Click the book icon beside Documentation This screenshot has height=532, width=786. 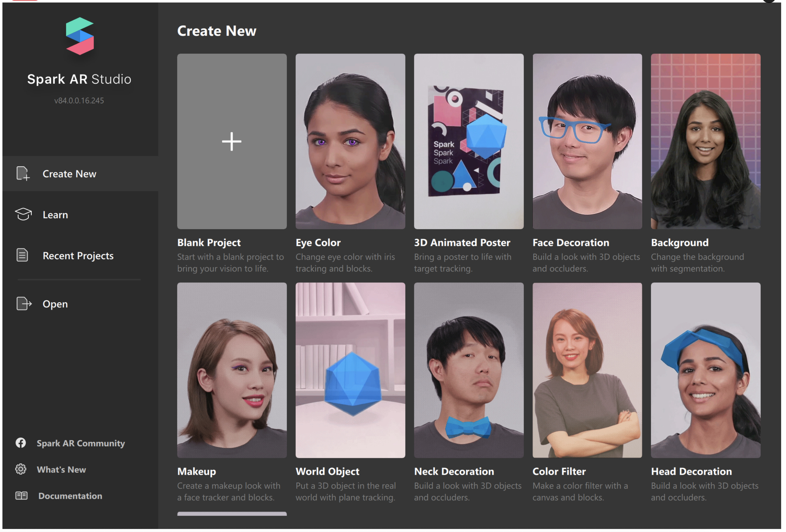[x=21, y=496]
